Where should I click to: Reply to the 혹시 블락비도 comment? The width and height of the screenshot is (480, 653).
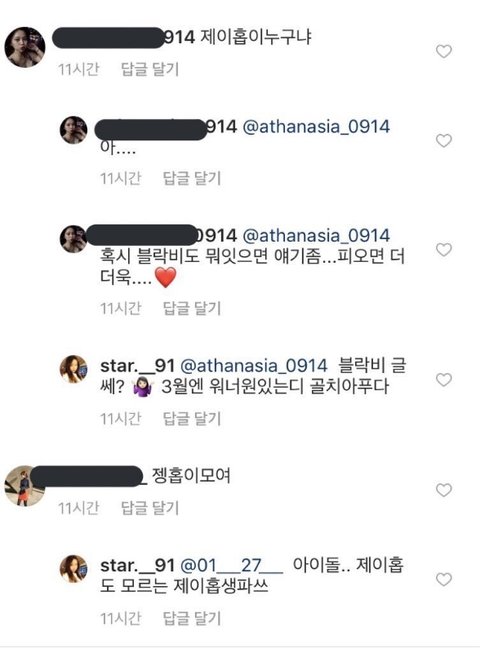[x=192, y=308]
